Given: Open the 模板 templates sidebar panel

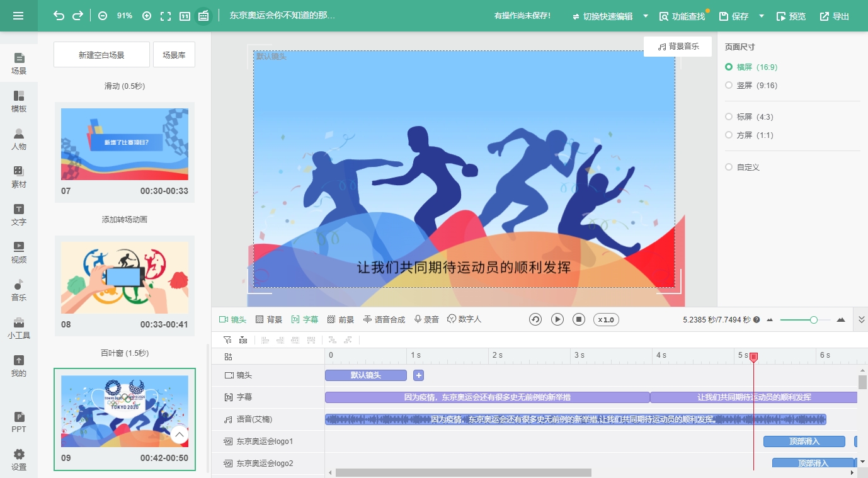Looking at the screenshot, I should click(x=19, y=101).
